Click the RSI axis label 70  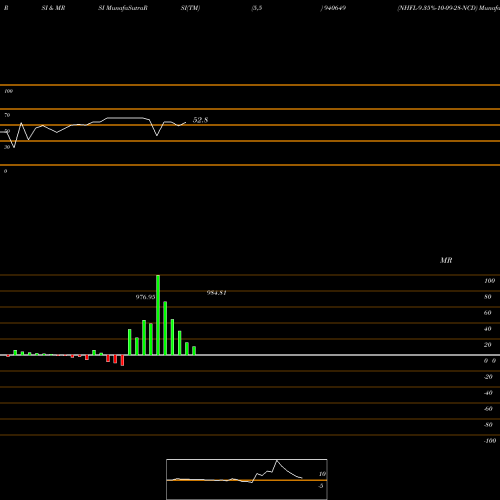coord(7,115)
